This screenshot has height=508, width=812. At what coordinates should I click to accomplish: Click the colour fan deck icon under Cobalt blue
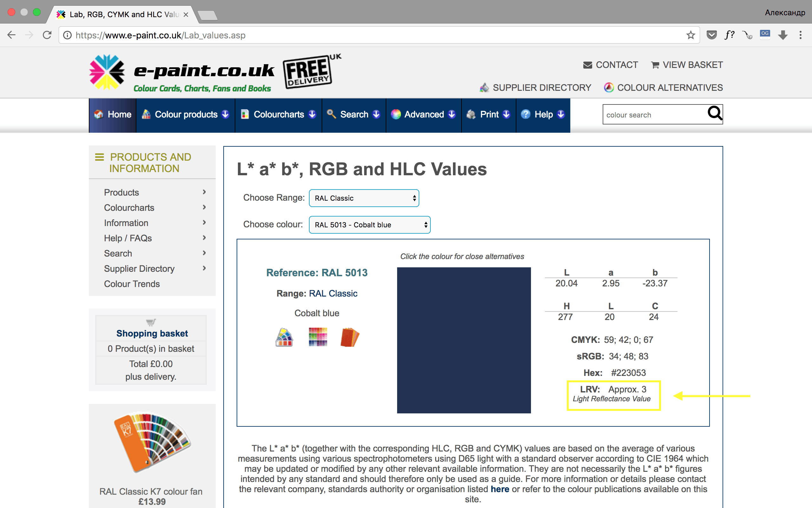tap(284, 337)
